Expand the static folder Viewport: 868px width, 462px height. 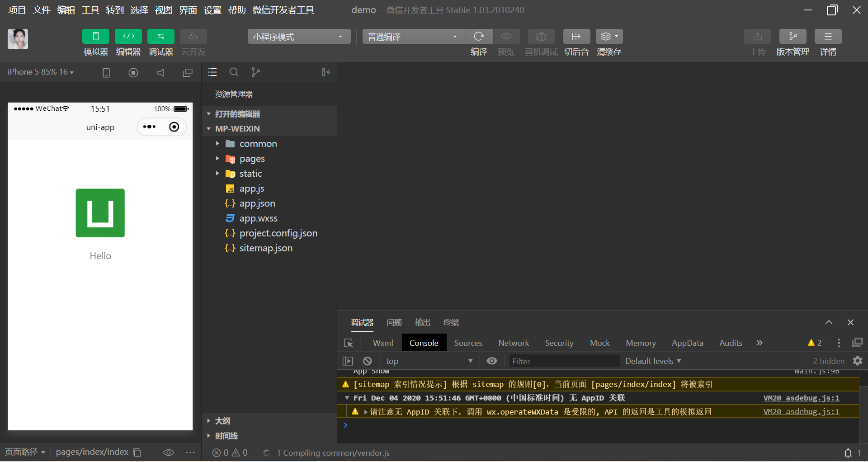(x=269, y=174)
